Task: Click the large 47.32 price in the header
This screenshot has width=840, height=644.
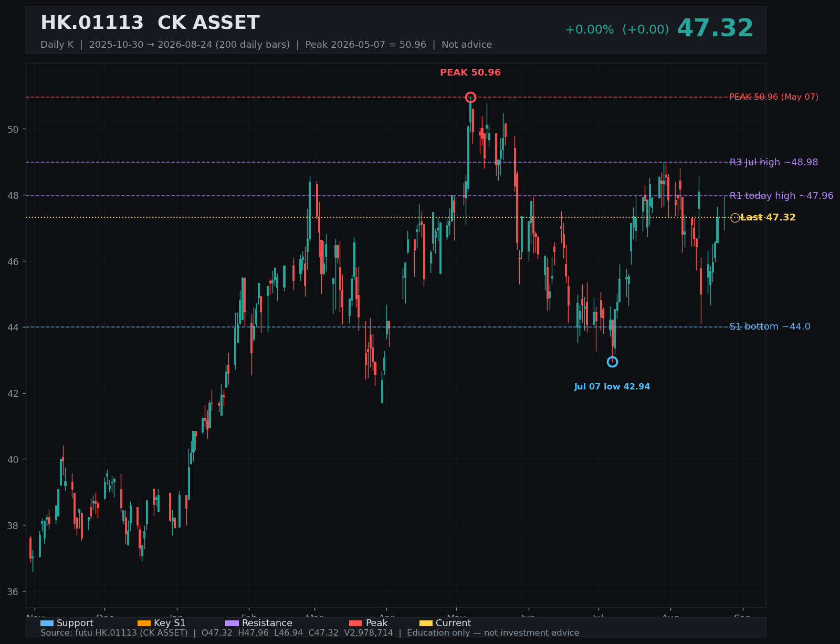Action: tap(715, 29)
